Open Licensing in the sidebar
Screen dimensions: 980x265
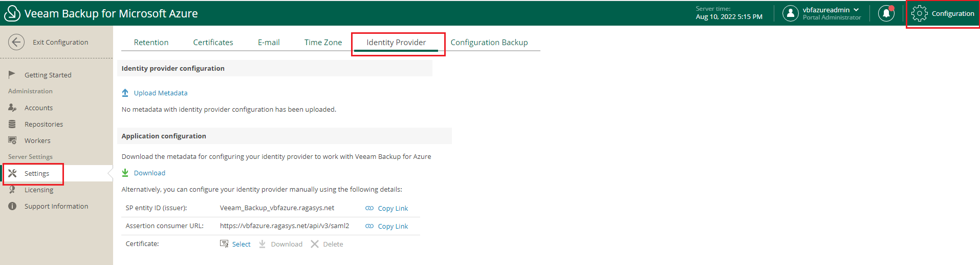[x=39, y=190]
